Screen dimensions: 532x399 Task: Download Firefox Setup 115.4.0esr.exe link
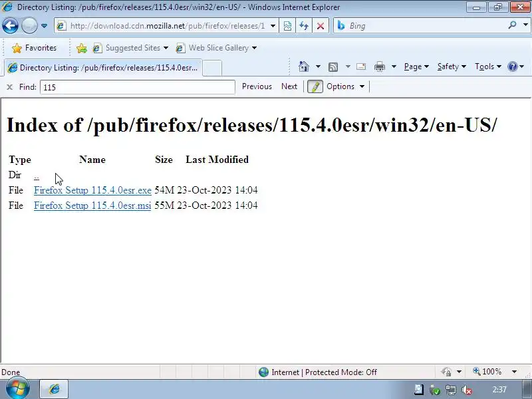pos(92,190)
